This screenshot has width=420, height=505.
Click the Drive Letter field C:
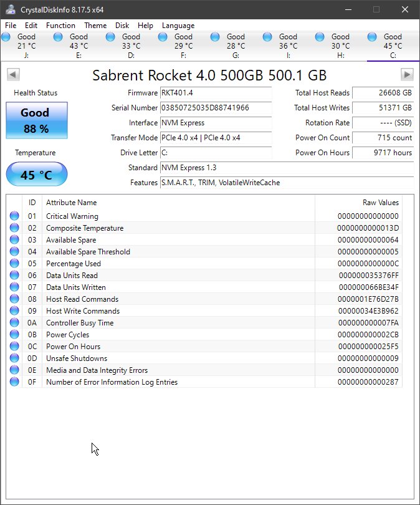216,153
